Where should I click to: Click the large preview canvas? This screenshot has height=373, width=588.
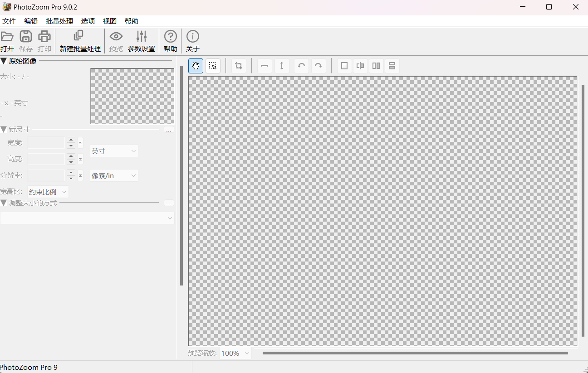click(383, 211)
